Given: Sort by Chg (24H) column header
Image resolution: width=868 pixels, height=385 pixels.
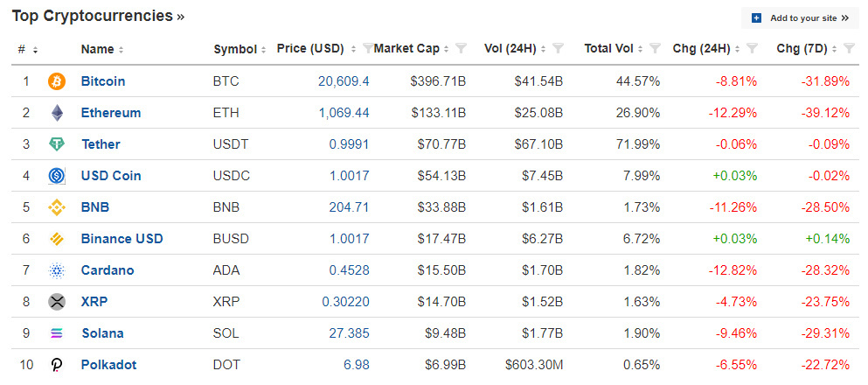Looking at the screenshot, I should (x=707, y=49).
